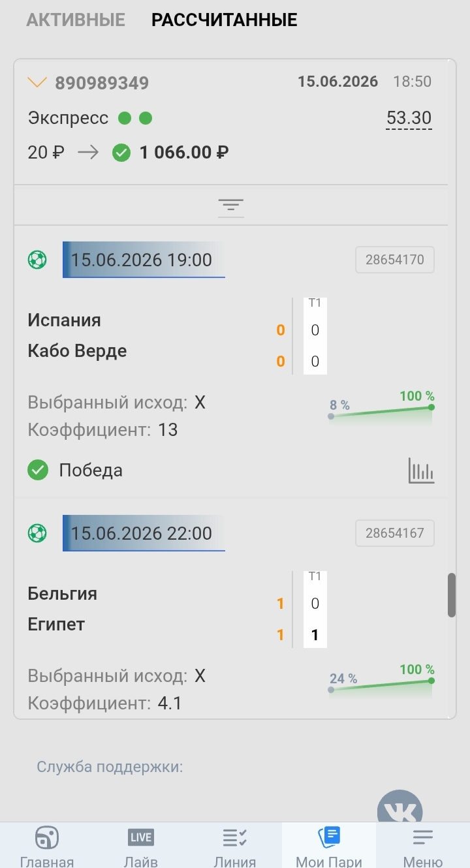Open the Линия line section
Image resolution: width=470 pixels, height=868 pixels.
[234, 846]
